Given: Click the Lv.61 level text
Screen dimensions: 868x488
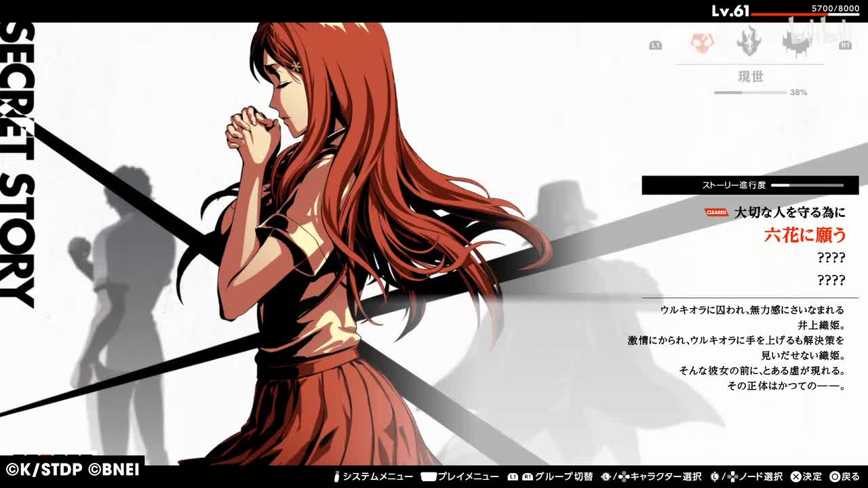Looking at the screenshot, I should point(730,11).
